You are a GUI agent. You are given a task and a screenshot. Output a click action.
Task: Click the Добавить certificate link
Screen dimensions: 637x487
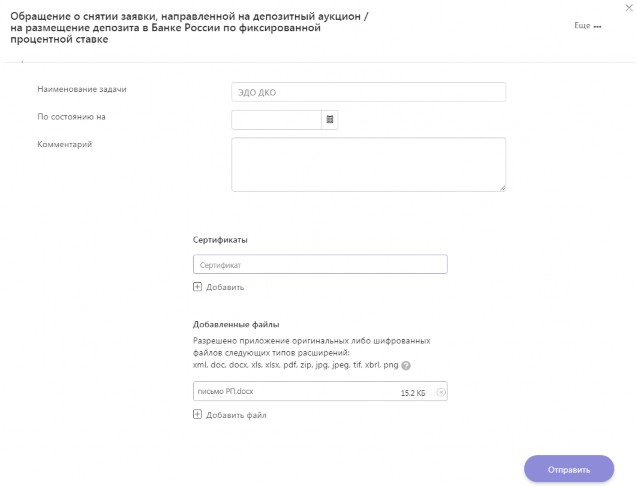coord(225,287)
